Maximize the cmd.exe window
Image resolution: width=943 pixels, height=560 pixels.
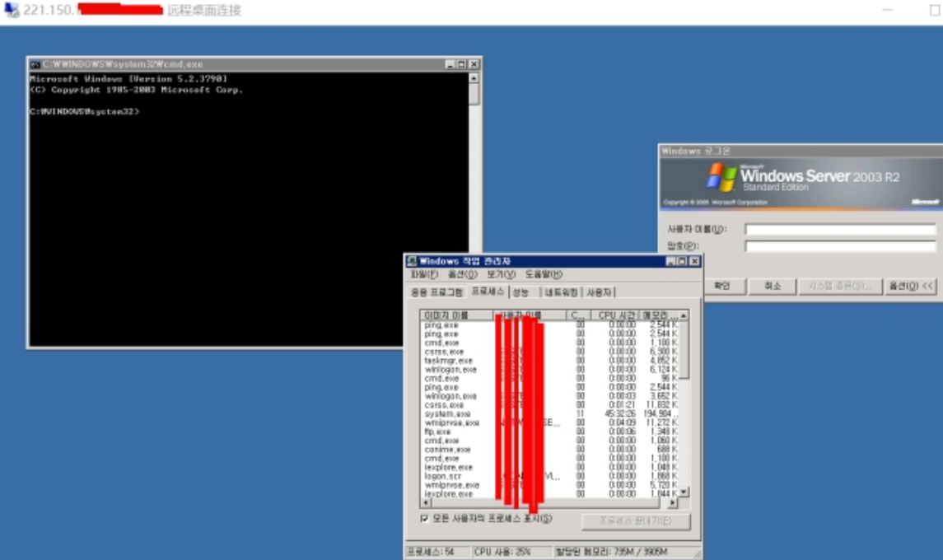pyautogui.click(x=461, y=64)
